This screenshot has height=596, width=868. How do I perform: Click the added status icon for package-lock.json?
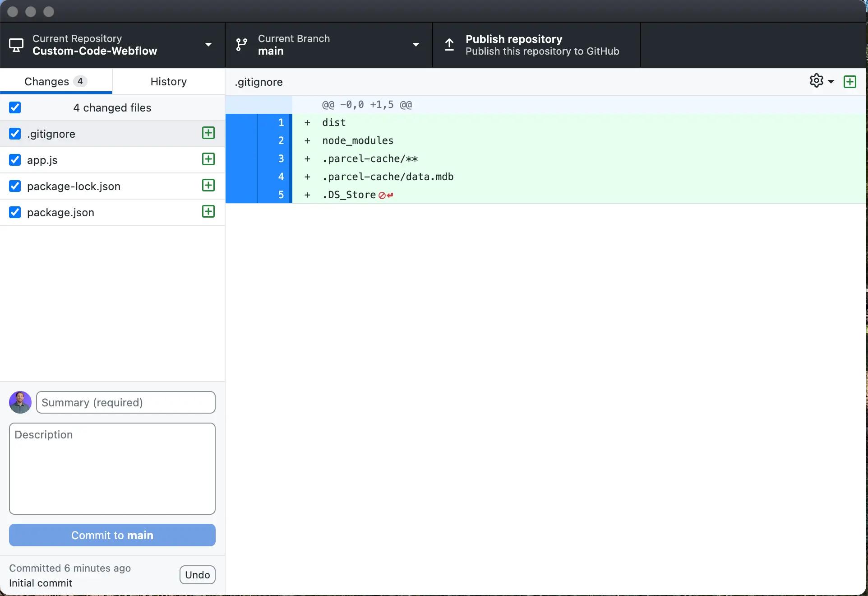(x=208, y=185)
